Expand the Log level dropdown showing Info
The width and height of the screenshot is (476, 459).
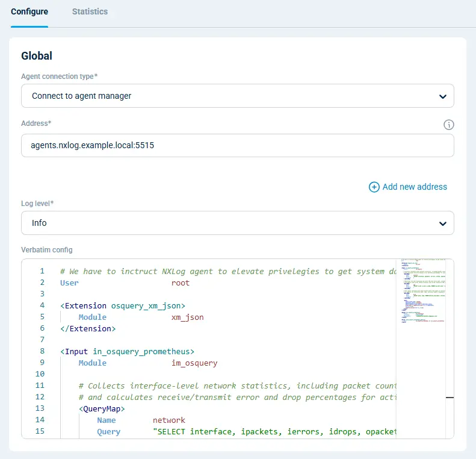(x=237, y=223)
